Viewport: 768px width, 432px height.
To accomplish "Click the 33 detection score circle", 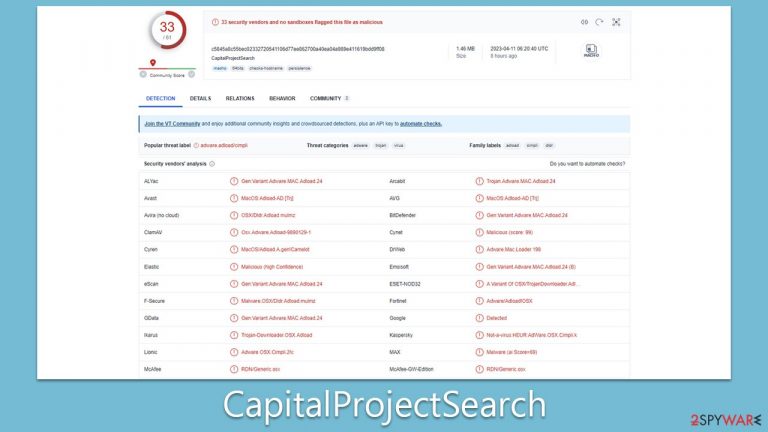I will [167, 30].
